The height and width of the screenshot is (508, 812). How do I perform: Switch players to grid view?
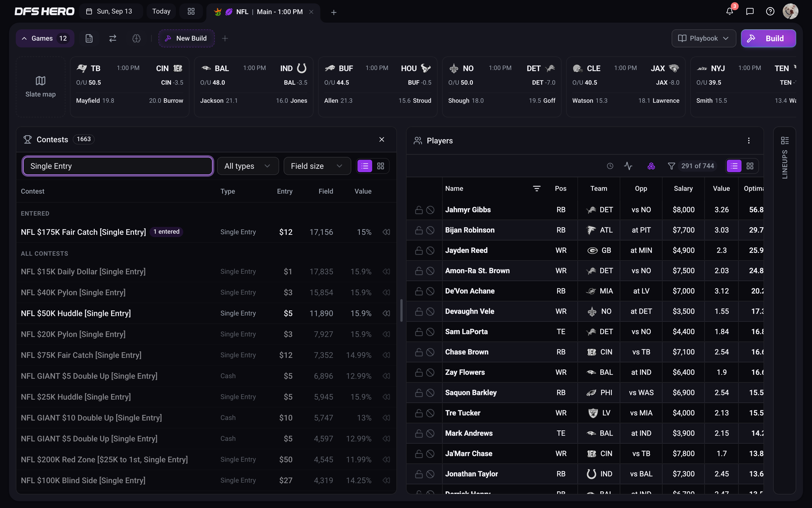tap(750, 166)
